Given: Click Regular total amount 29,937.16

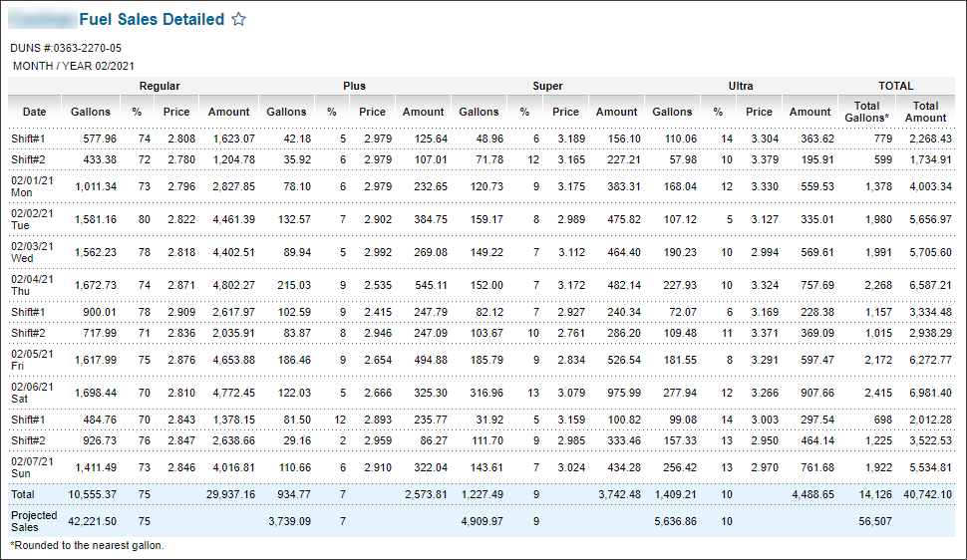Looking at the screenshot, I should [x=230, y=494].
